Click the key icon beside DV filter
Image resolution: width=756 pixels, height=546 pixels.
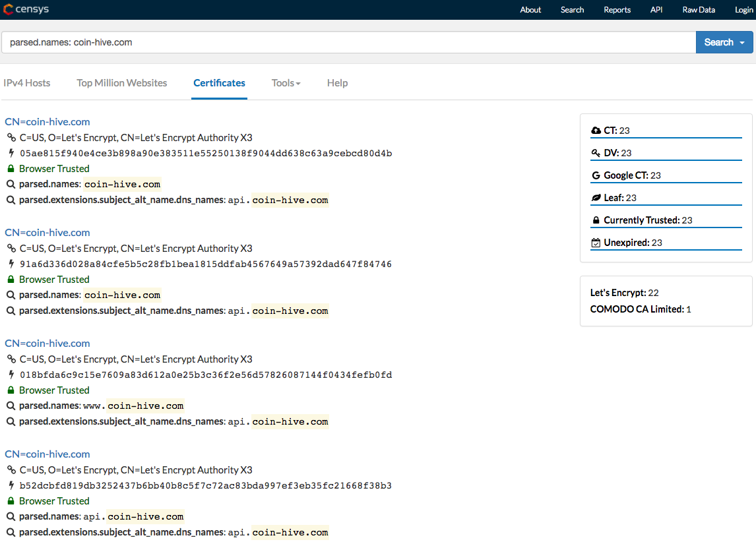[x=596, y=153]
